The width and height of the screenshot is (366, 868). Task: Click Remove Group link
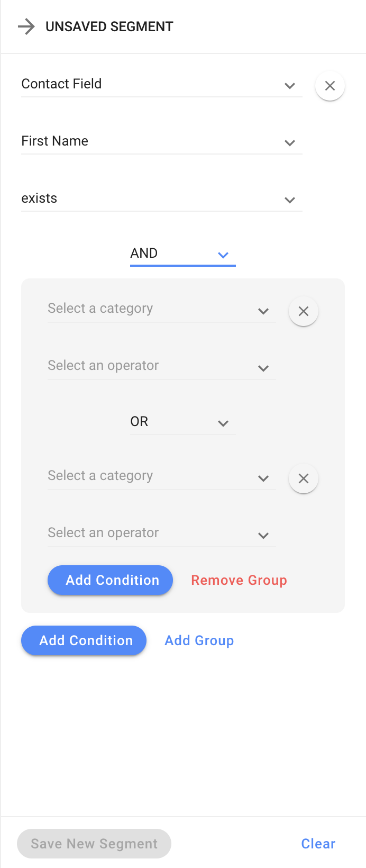tap(239, 580)
